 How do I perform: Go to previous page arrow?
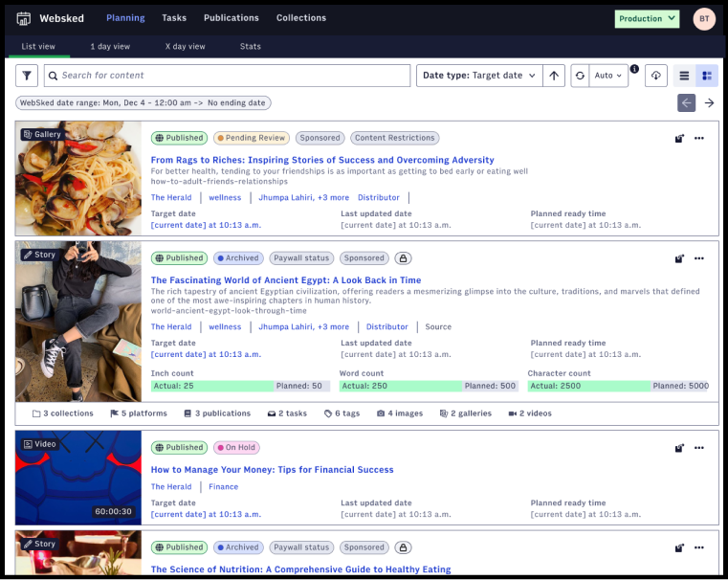click(686, 102)
